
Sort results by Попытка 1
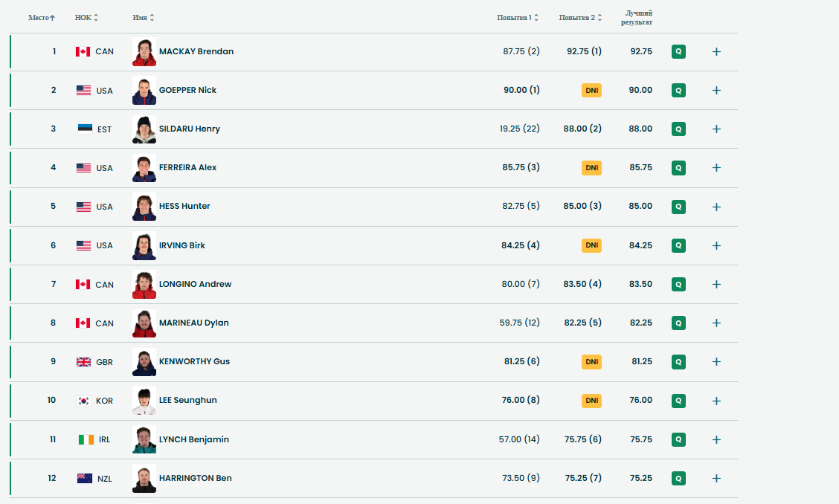(518, 18)
